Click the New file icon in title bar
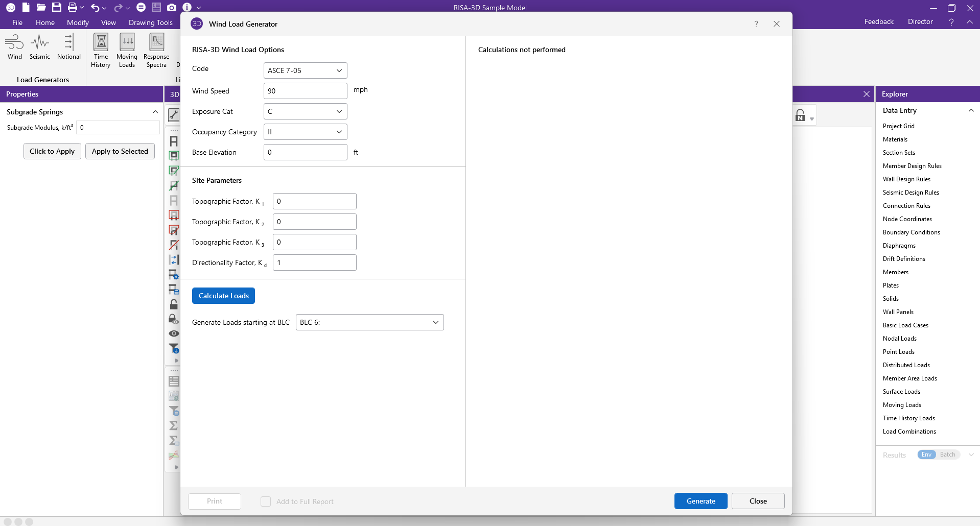Image resolution: width=980 pixels, height=526 pixels. 26,7
